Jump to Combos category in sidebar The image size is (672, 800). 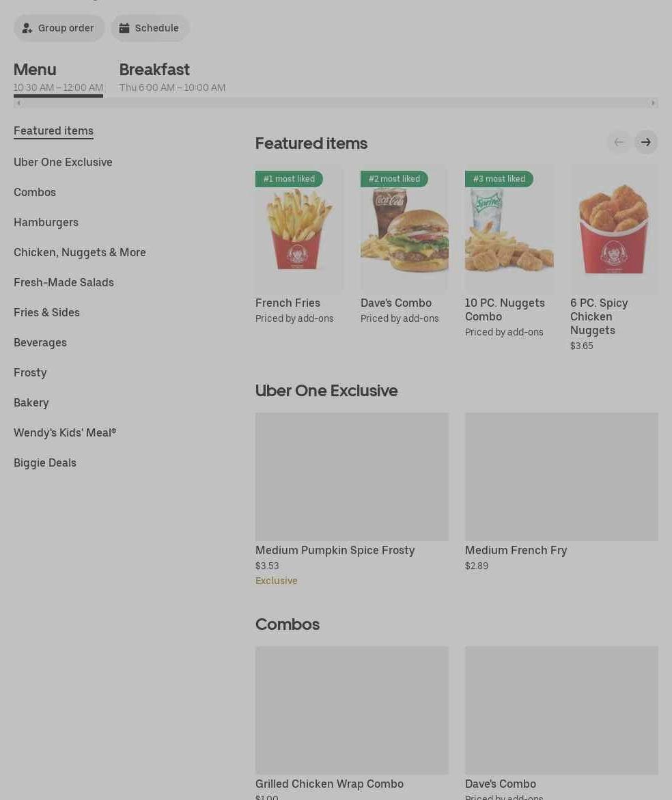click(35, 193)
